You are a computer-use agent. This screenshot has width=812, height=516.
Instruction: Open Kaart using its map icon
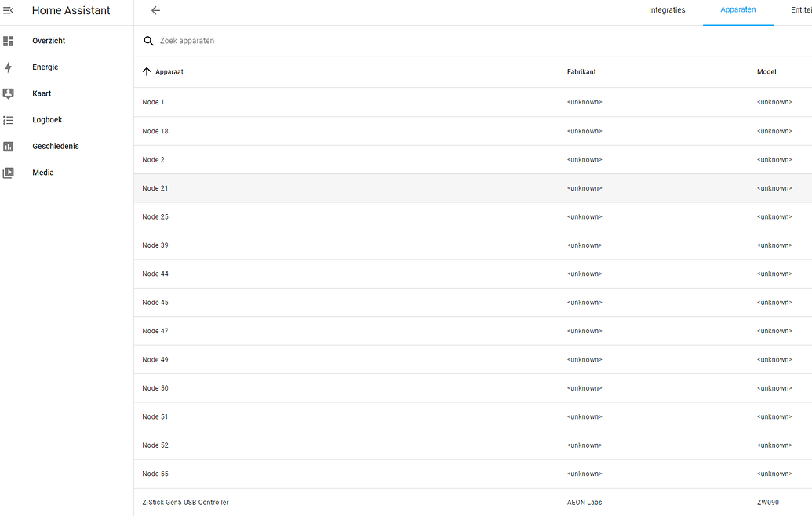9,93
